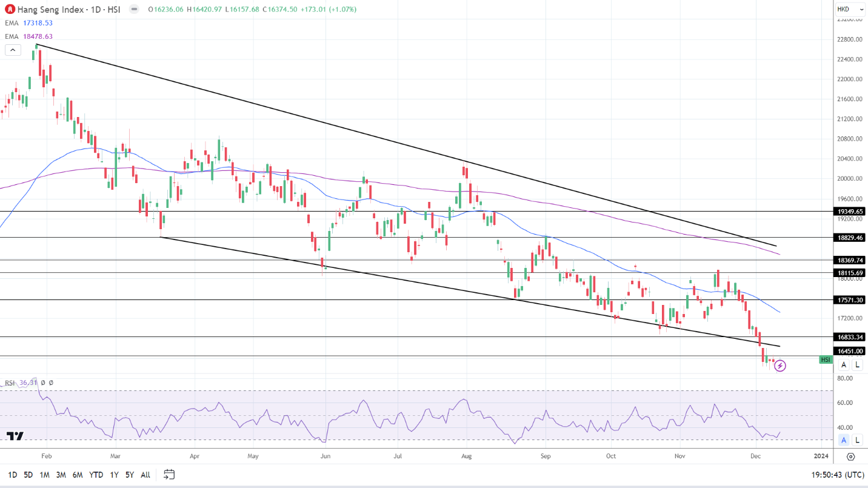Click the 22800.00 price axis label

[x=850, y=39]
